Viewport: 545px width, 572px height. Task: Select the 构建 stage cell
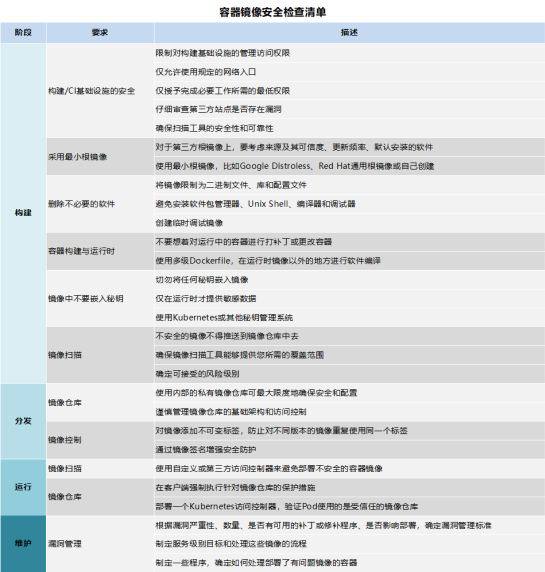coord(23,213)
